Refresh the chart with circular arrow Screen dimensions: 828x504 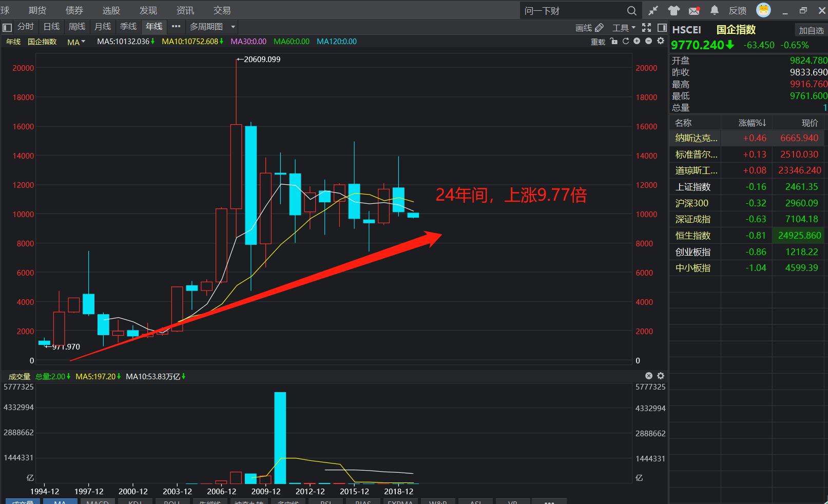[x=625, y=41]
